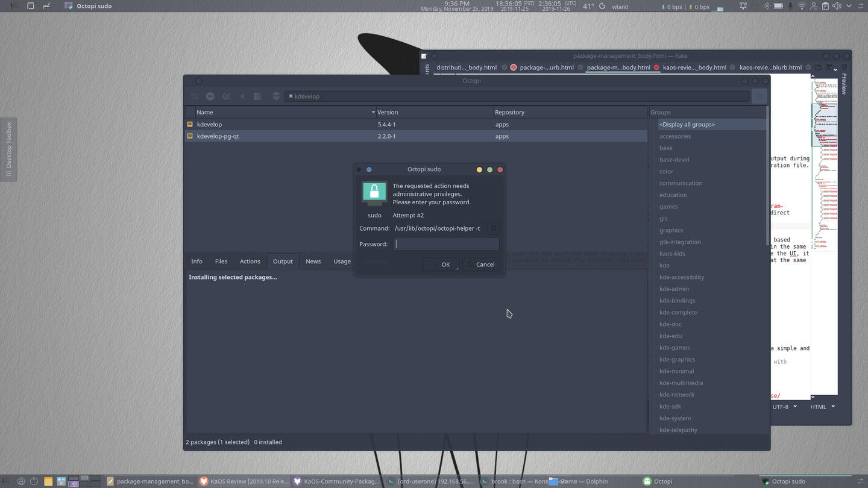Switch to the Files tab in Octopi
The width and height of the screenshot is (868, 488).
pos(221,261)
